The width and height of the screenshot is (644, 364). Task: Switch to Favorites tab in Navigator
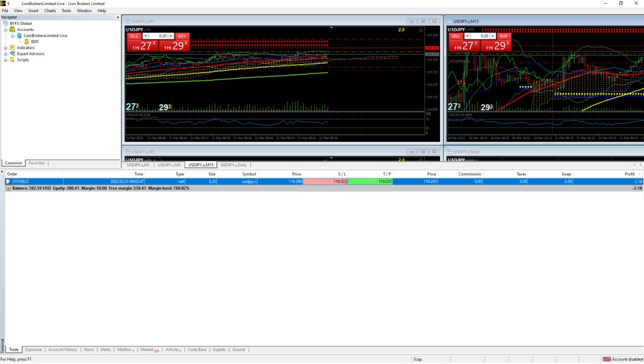coord(36,163)
